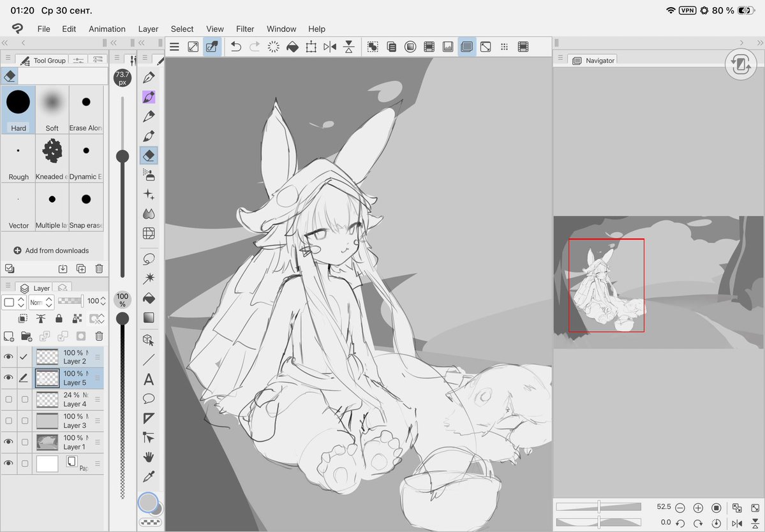Screen dimensions: 765x532
Task: Create a new layer folder
Action: 26,336
